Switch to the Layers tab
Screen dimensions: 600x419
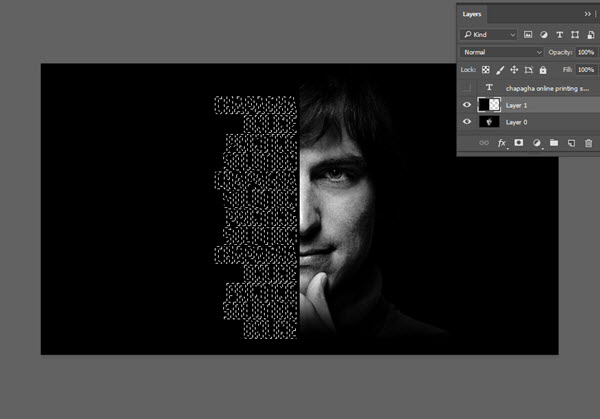[471, 14]
